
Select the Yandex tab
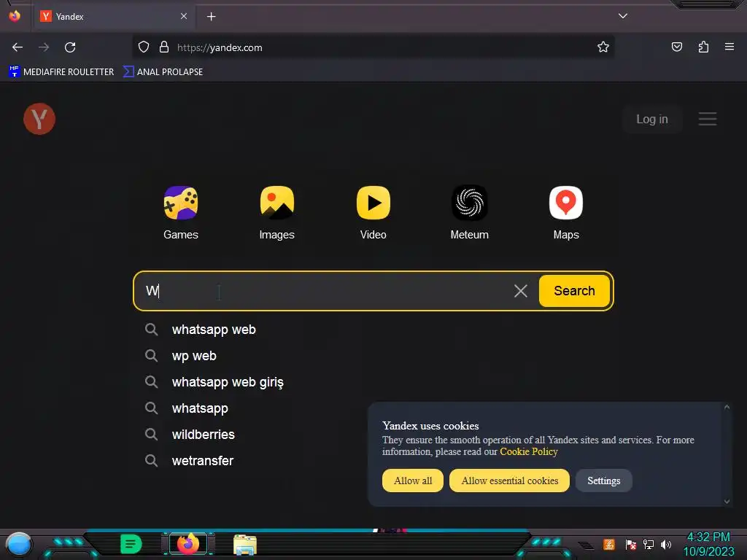click(115, 17)
